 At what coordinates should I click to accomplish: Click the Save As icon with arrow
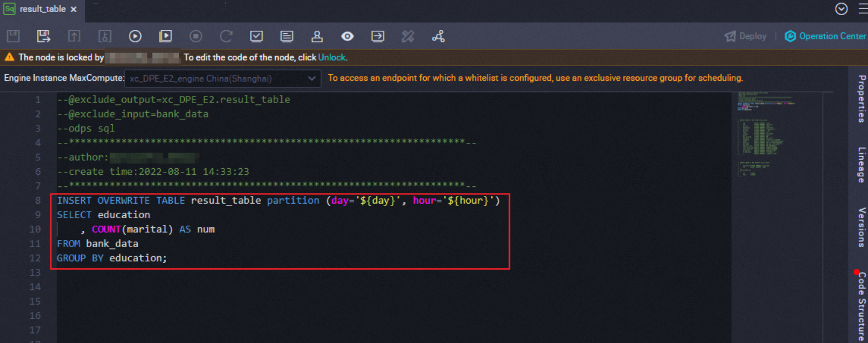point(43,36)
